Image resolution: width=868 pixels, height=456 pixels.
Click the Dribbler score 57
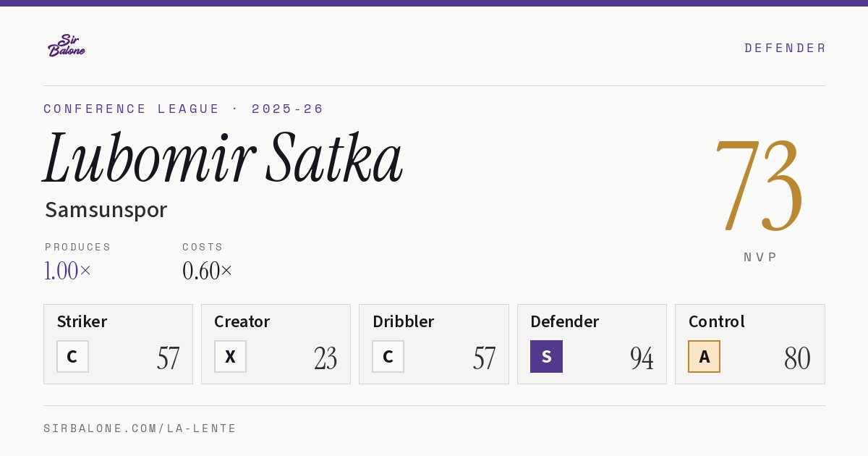484,358
